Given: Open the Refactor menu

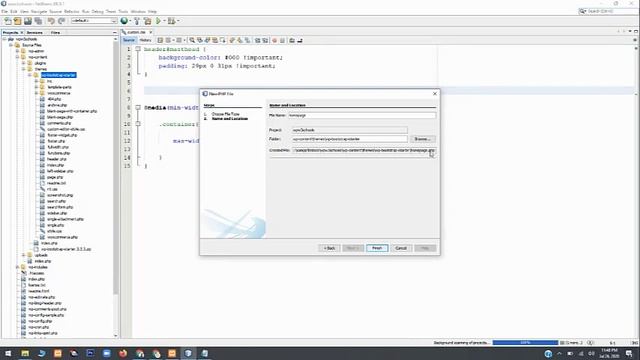Looking at the screenshot, I should 71,11.
